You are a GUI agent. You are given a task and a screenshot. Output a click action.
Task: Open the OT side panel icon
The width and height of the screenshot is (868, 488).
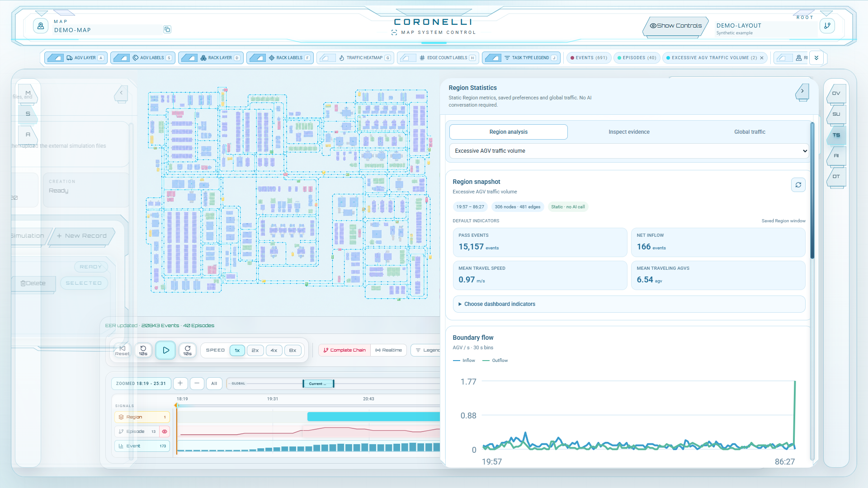836,177
